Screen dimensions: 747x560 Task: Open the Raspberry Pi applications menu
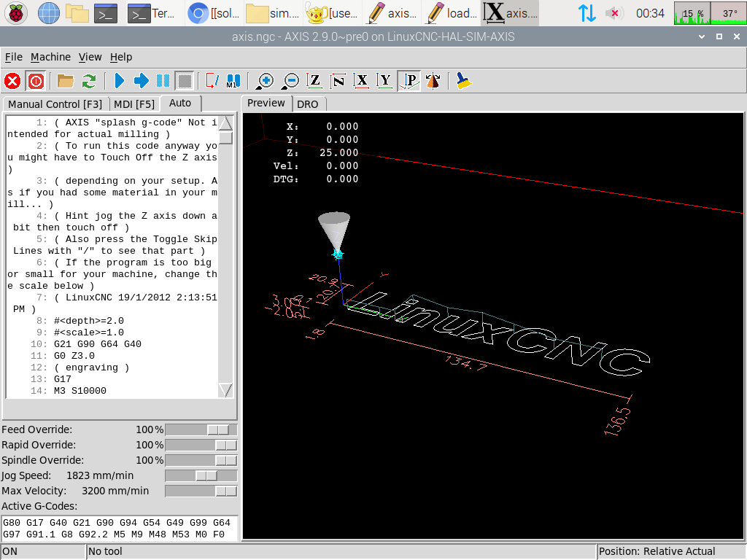pyautogui.click(x=16, y=13)
